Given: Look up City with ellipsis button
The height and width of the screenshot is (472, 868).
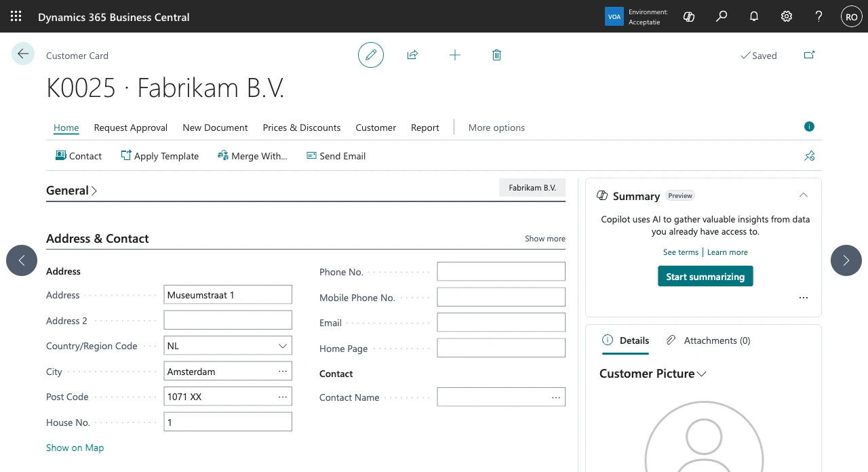Looking at the screenshot, I should (283, 372).
